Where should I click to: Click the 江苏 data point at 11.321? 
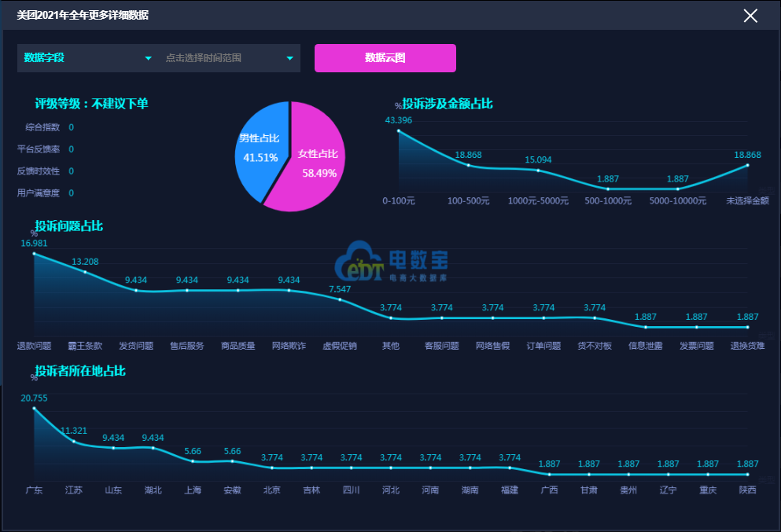coord(74,442)
